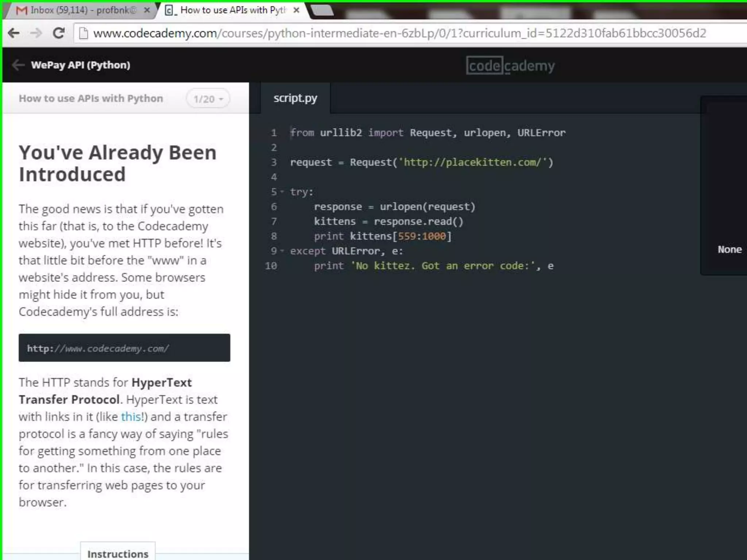Click the page icon in address bar
This screenshot has height=560, width=747.
click(x=84, y=33)
